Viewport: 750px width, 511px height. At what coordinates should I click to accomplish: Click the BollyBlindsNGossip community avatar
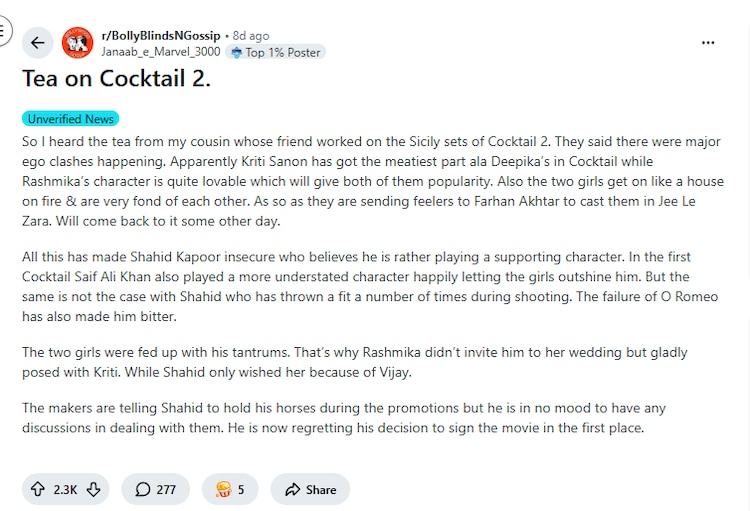click(x=77, y=43)
